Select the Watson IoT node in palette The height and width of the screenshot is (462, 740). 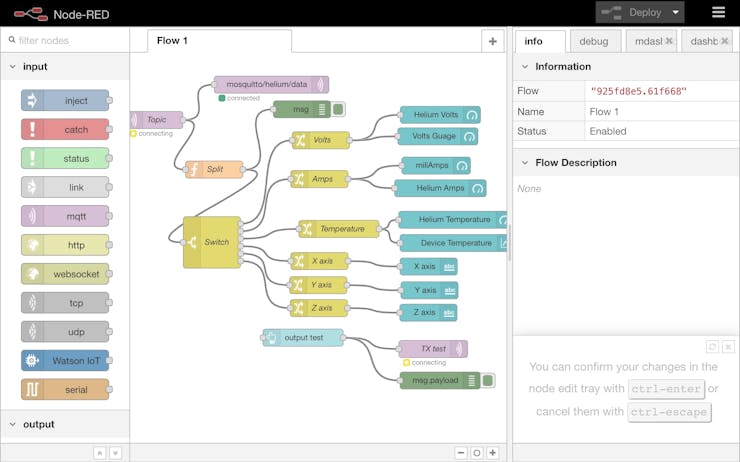coord(65,361)
